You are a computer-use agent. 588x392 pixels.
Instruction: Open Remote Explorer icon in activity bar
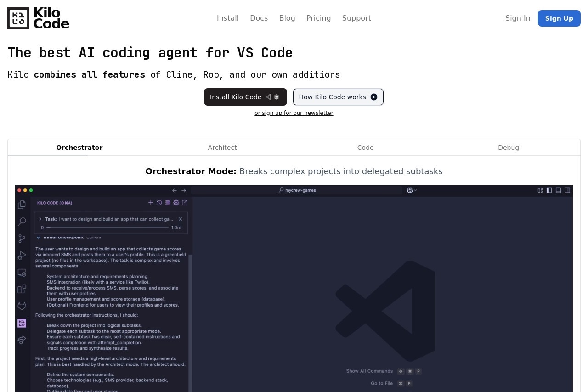tap(22, 273)
